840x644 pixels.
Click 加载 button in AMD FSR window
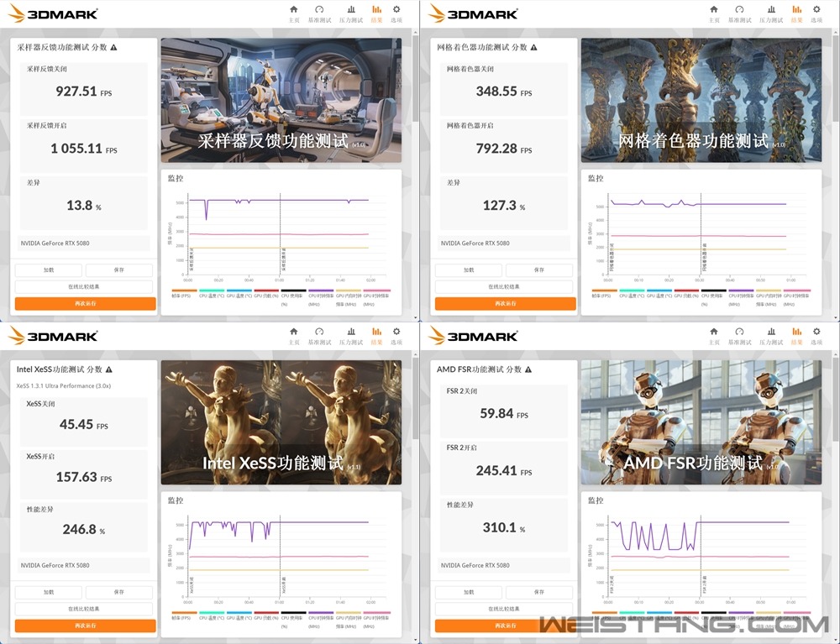468,593
